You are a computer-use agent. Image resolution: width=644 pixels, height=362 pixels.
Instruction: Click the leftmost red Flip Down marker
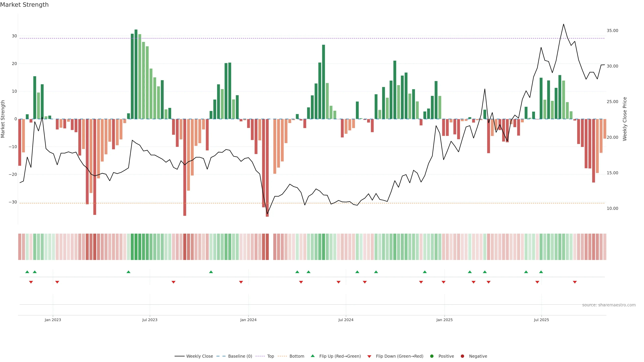(x=31, y=282)
